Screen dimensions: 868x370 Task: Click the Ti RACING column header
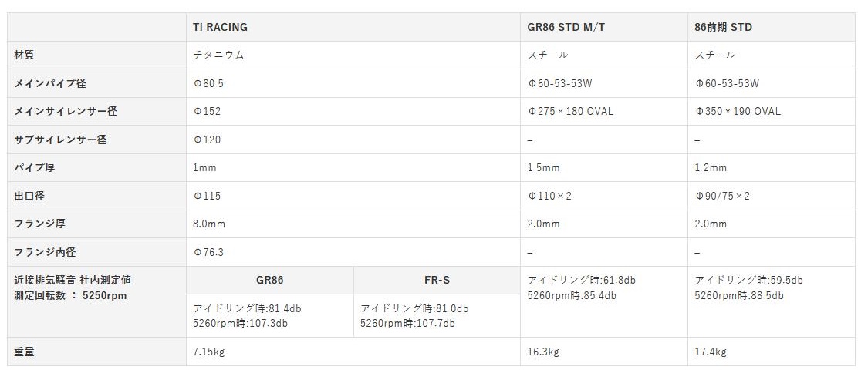click(x=220, y=27)
